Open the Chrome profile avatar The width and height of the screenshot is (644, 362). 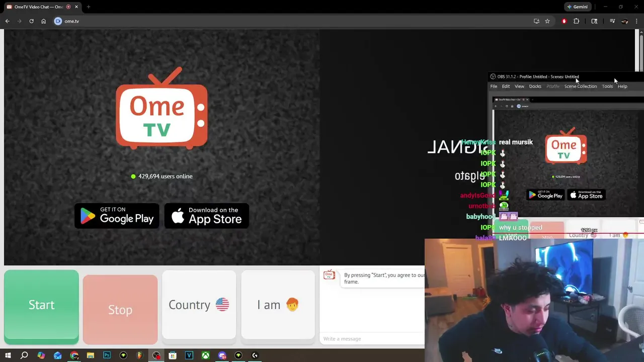624,21
